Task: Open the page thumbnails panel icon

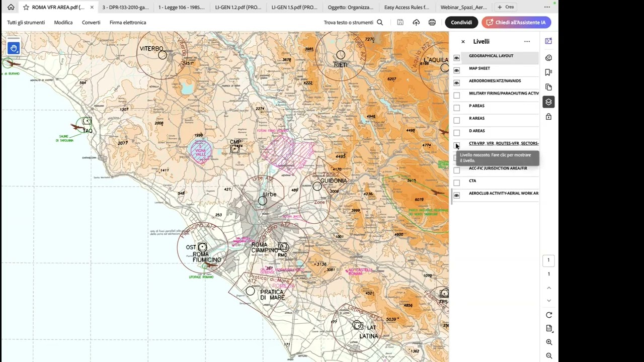Action: tap(548, 87)
